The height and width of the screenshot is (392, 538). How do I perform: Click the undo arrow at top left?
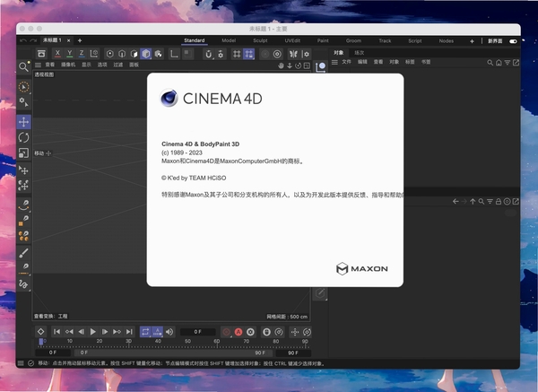(23, 40)
